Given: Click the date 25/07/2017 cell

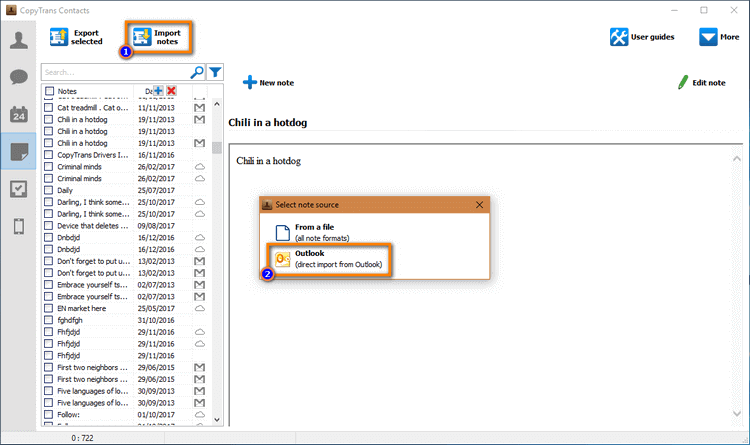Looking at the screenshot, I should coord(156,190).
